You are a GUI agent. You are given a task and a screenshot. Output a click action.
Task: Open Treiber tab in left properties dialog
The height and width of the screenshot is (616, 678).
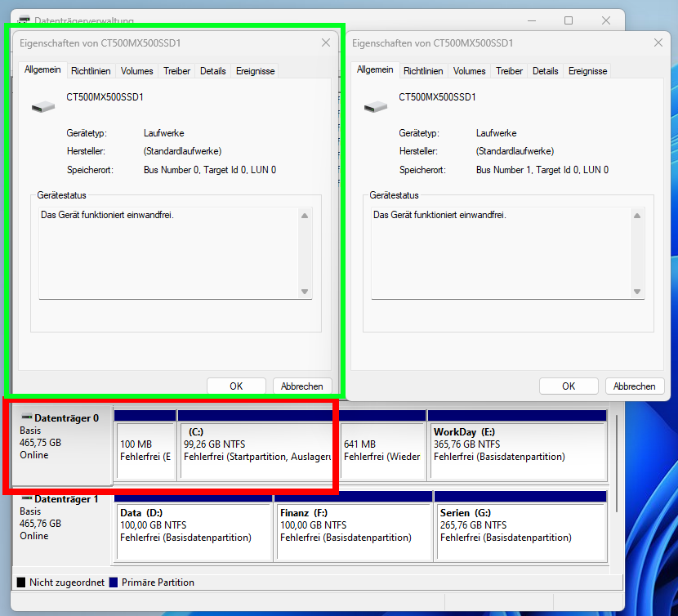[176, 71]
